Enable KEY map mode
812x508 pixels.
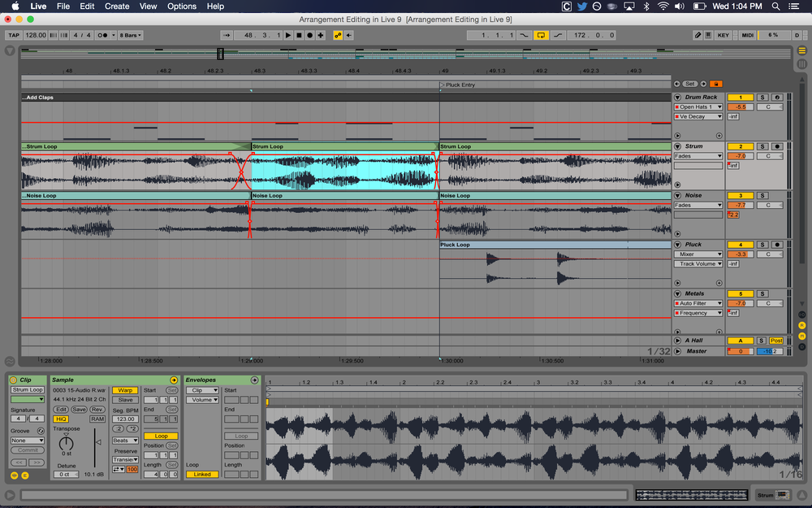[723, 35]
